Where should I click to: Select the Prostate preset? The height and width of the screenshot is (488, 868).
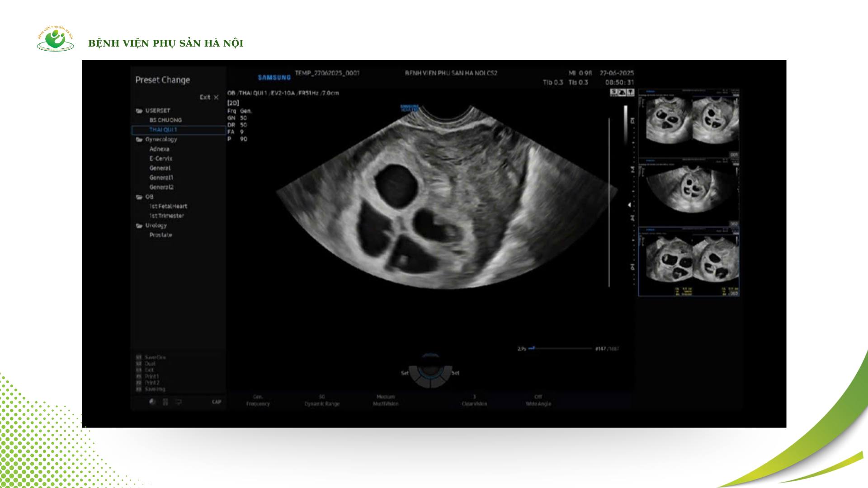(x=160, y=235)
